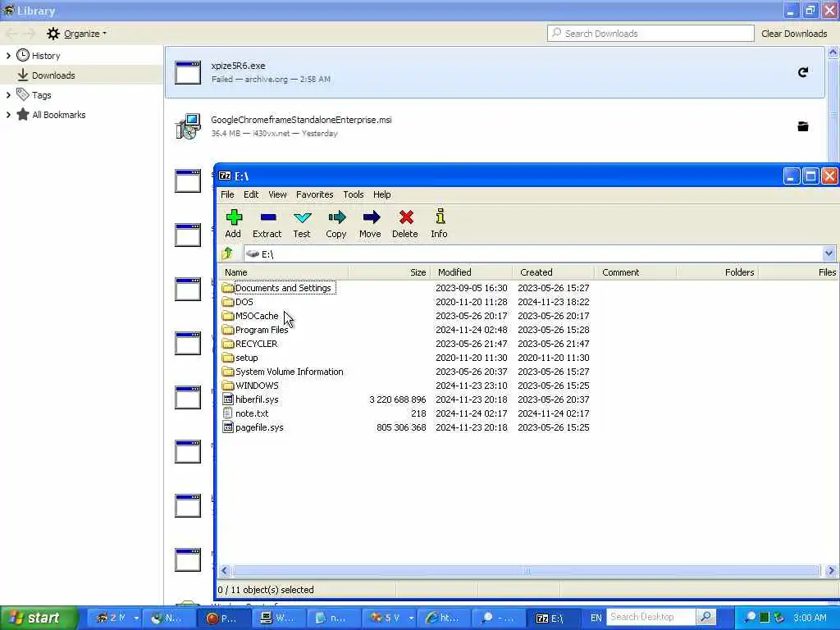Select Downloads in the Library sidebar
840x630 pixels.
click(81, 75)
